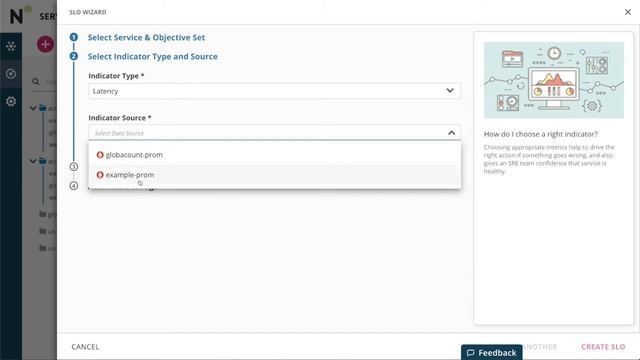The width and height of the screenshot is (640, 360).
Task: Click the Indicator Source label
Action: point(120,118)
